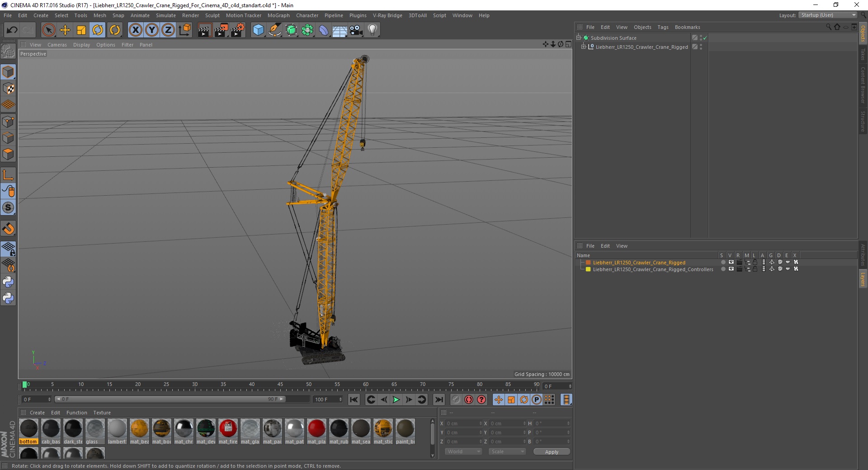The image size is (868, 470).
Task: Toggle Autokeying red button
Action: click(469, 399)
